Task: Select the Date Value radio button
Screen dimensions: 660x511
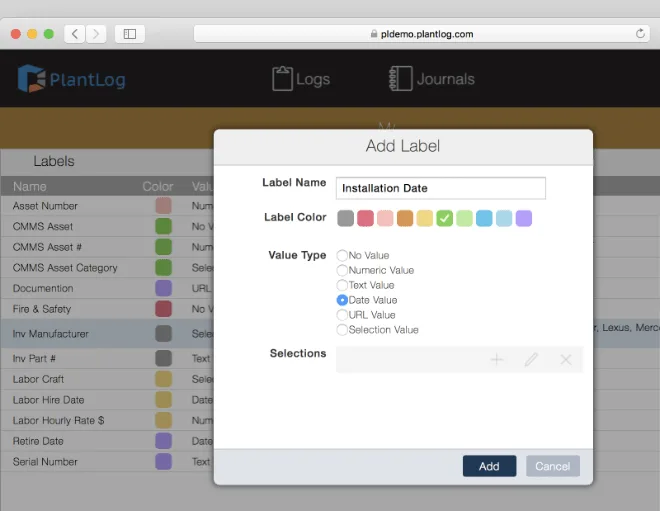Action: pyautogui.click(x=342, y=300)
